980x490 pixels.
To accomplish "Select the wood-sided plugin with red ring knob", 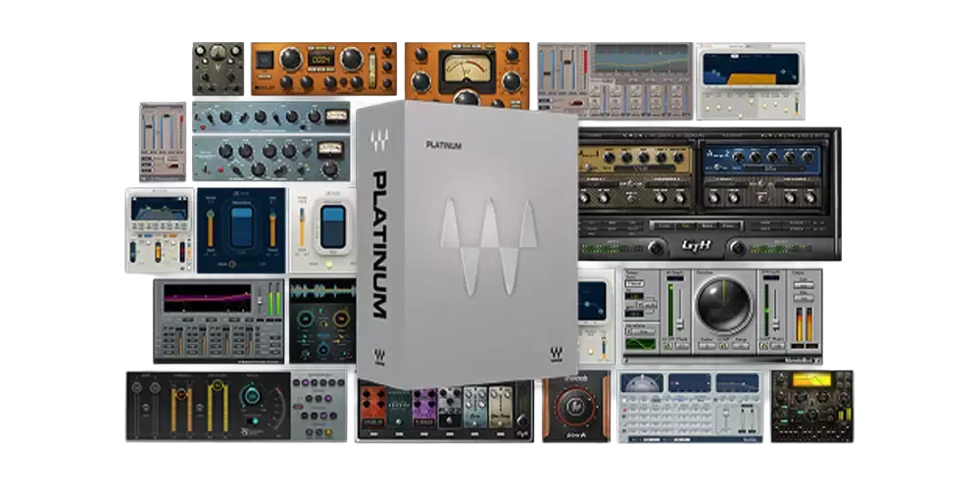I will [576, 407].
